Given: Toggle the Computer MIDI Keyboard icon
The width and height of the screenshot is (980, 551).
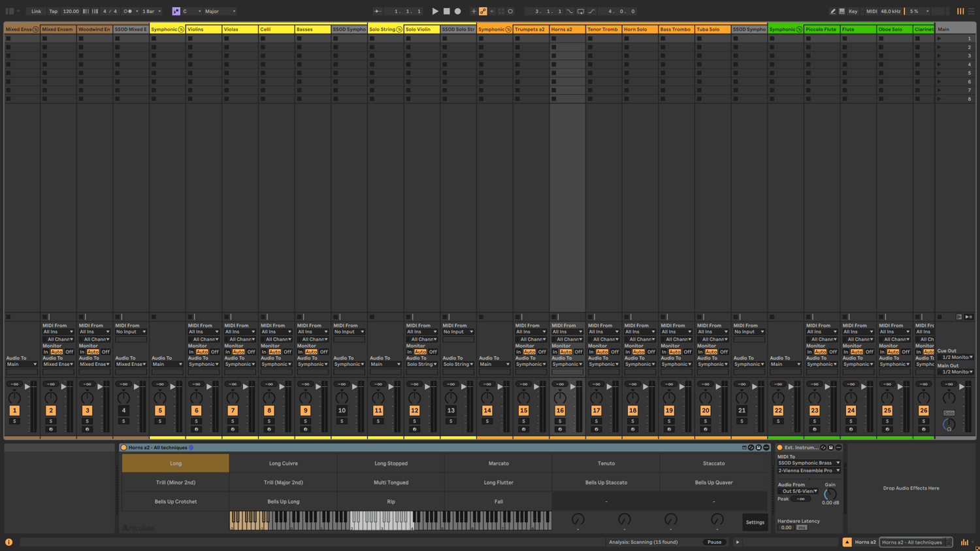Looking at the screenshot, I should coord(841,11).
